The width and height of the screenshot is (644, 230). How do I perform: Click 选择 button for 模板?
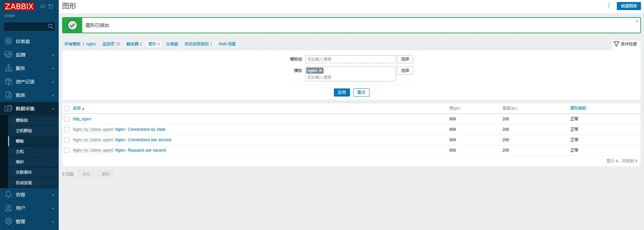point(405,71)
